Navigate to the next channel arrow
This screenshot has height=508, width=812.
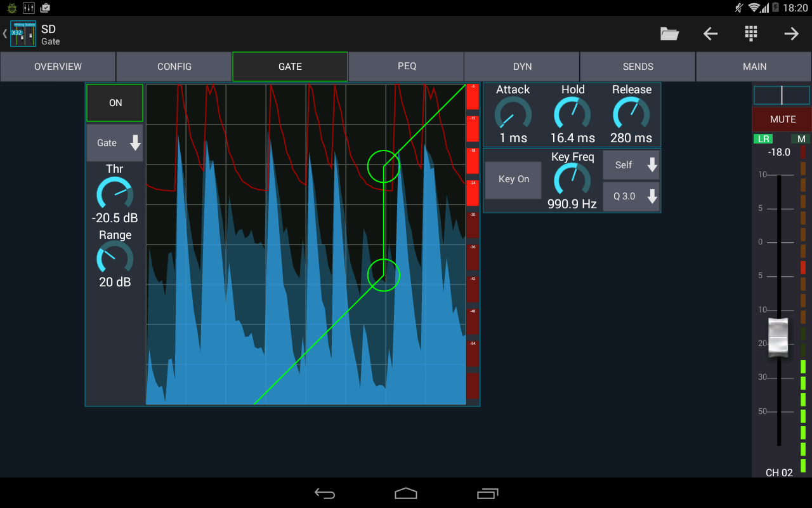[791, 33]
